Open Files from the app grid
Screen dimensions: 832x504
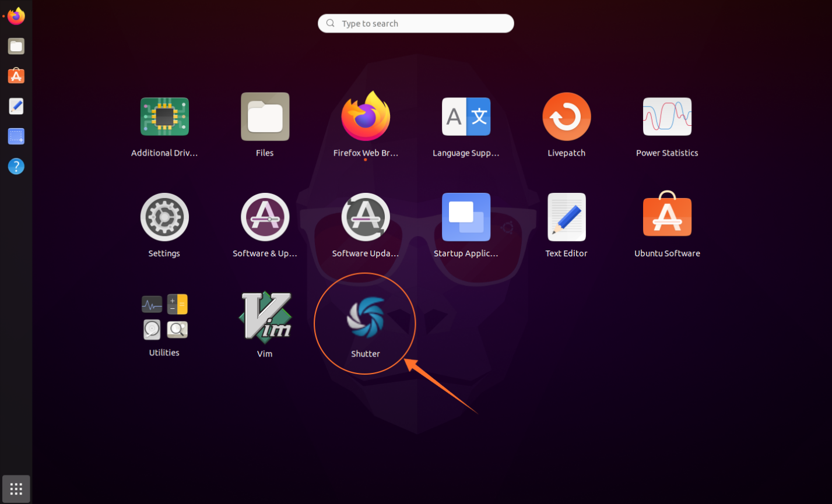[x=265, y=117]
